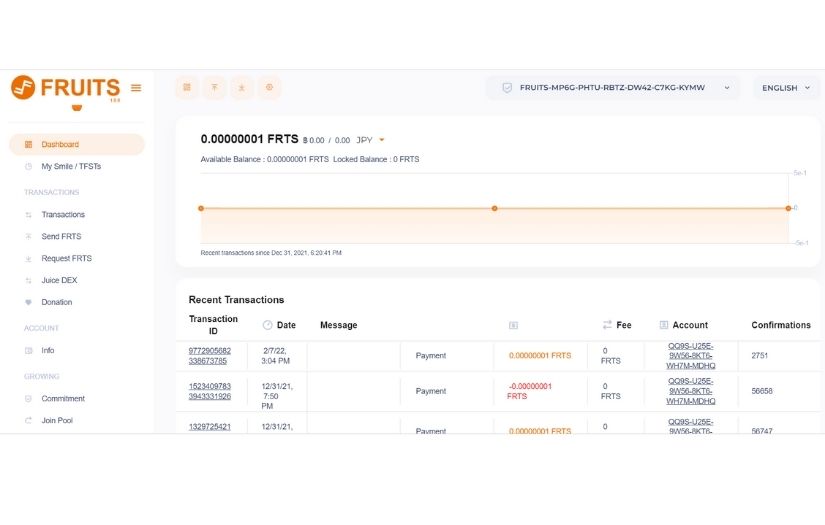Click the left-most chart data point
825x525 pixels.
click(x=201, y=208)
